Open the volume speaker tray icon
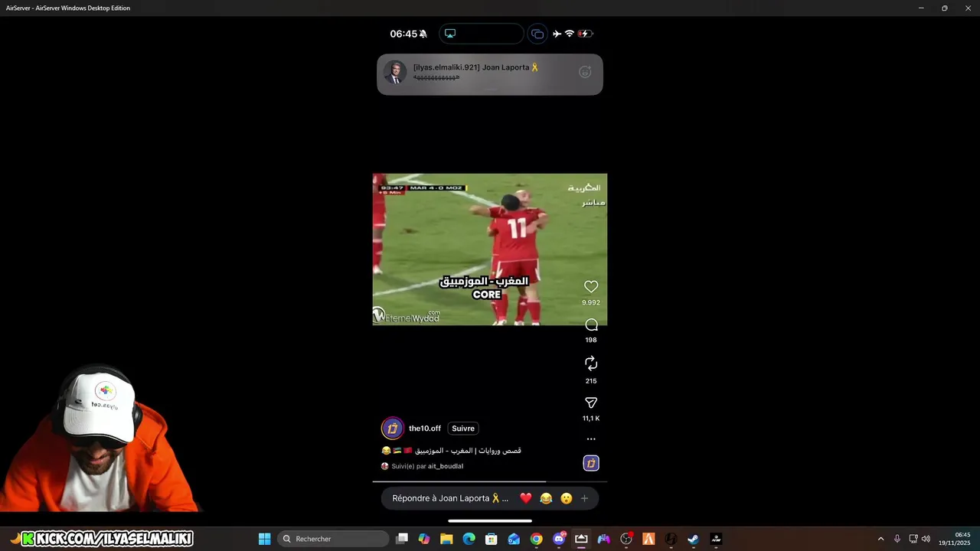This screenshot has width=980, height=551. [x=926, y=539]
